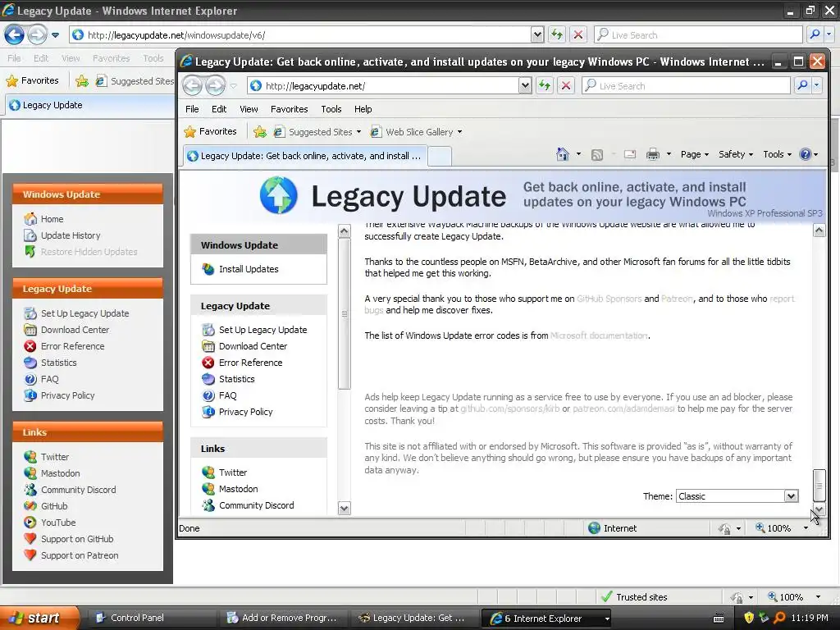Click the Error Reference red X icon in the front page sidebar
Image resolution: width=840 pixels, height=630 pixels.
point(208,363)
